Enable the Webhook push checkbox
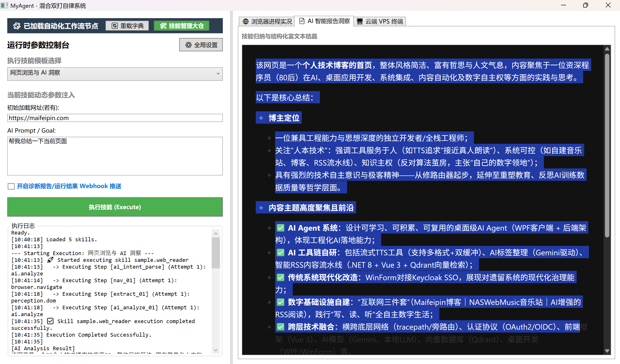This screenshot has height=364, width=620. point(11,186)
